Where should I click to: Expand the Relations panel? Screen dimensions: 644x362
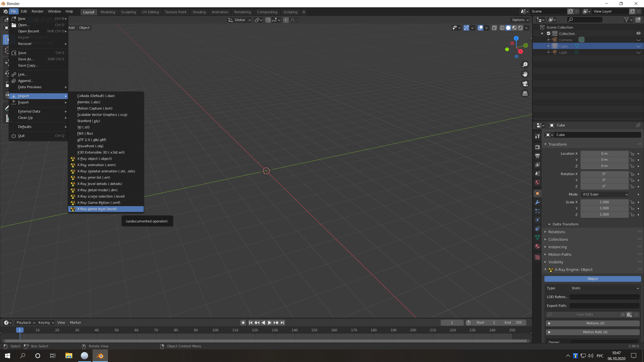pyautogui.click(x=556, y=232)
